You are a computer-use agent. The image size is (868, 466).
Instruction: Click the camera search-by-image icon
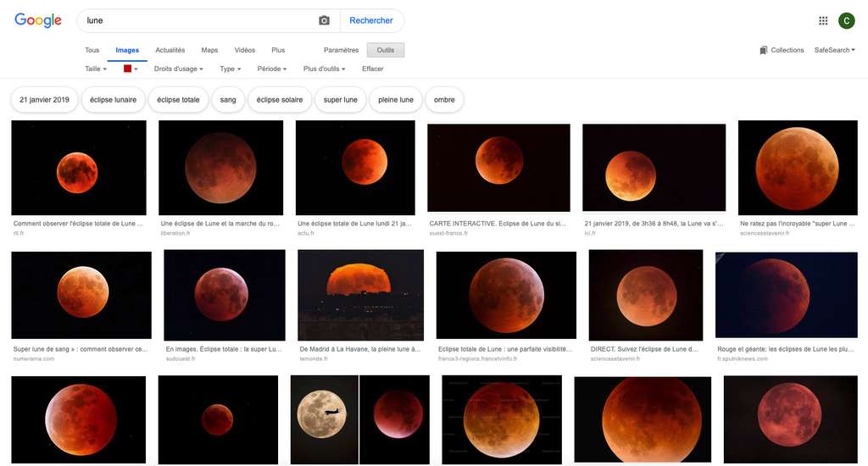pyautogui.click(x=324, y=20)
